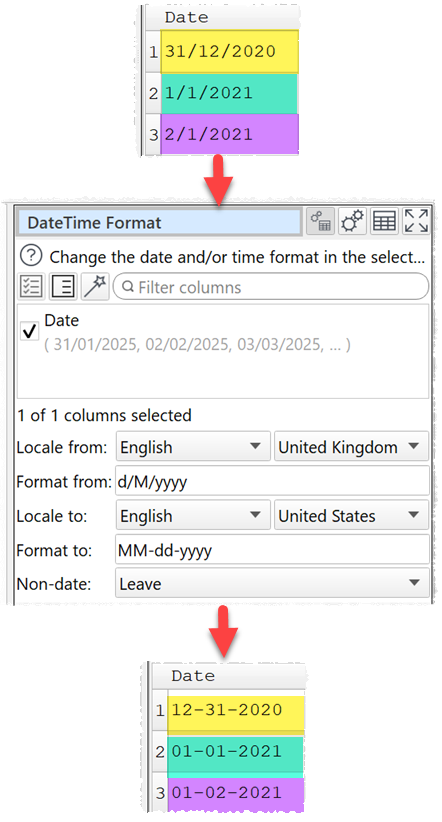Select the 01-01-2021 cell in output table
The width and height of the screenshot is (442, 822).
pyautogui.click(x=236, y=753)
